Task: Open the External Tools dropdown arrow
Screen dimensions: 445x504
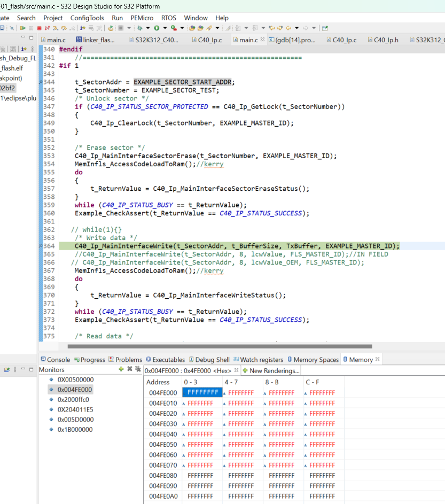Action: point(182,28)
